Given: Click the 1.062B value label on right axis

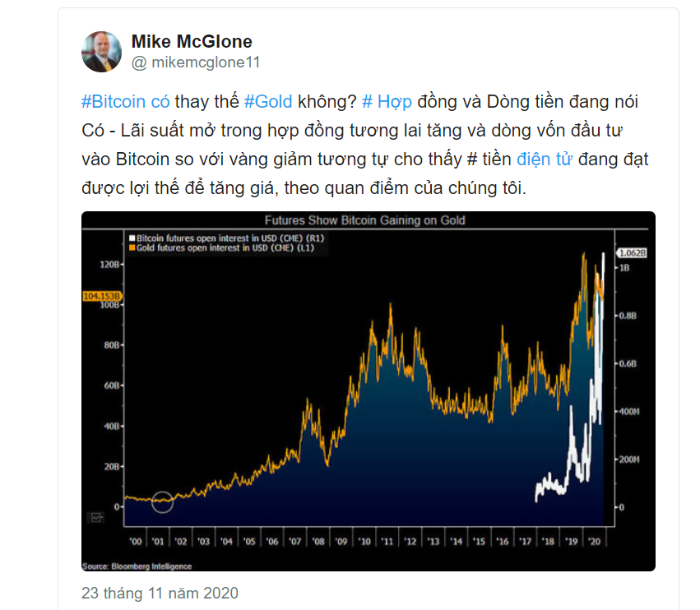Looking at the screenshot, I should (x=632, y=253).
